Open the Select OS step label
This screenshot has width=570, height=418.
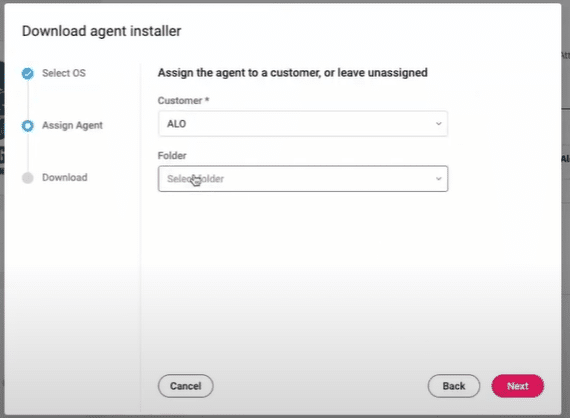tap(64, 73)
